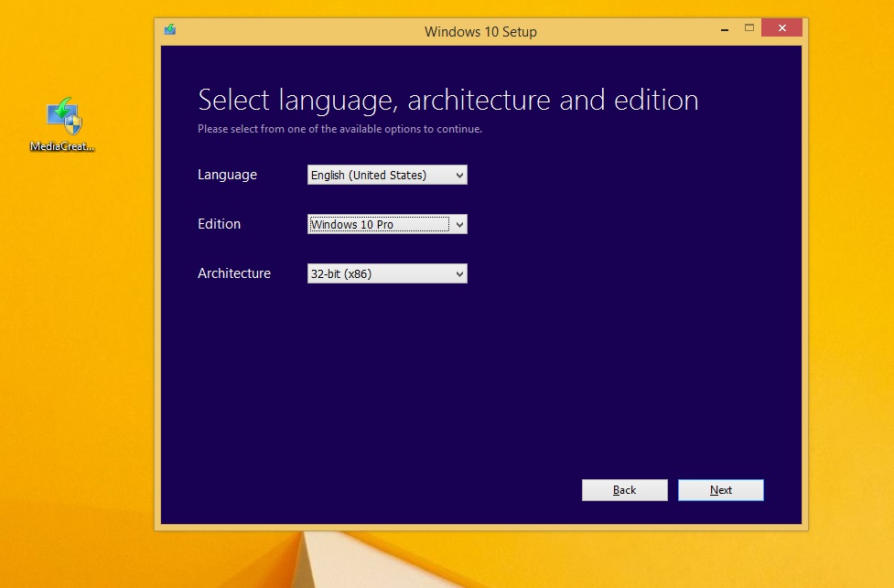
Task: Click the Edition label text
Action: pyautogui.click(x=219, y=224)
